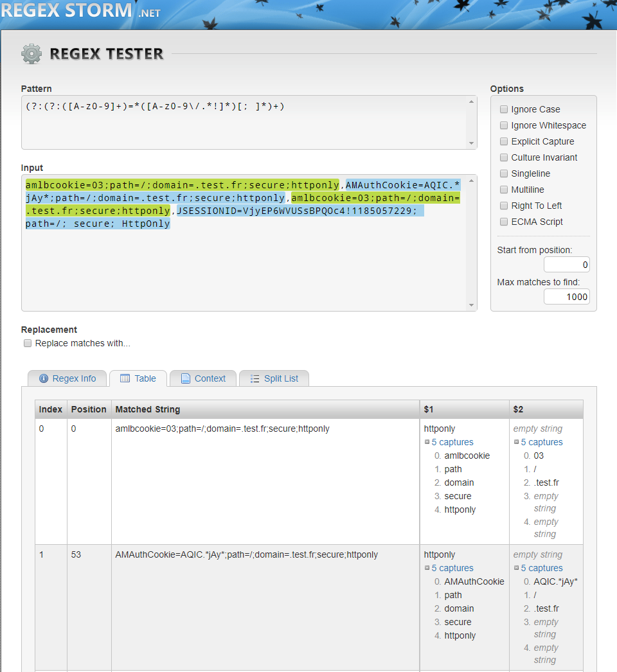
Task: Collapse $1 captures in match row 0
Action: pos(427,442)
